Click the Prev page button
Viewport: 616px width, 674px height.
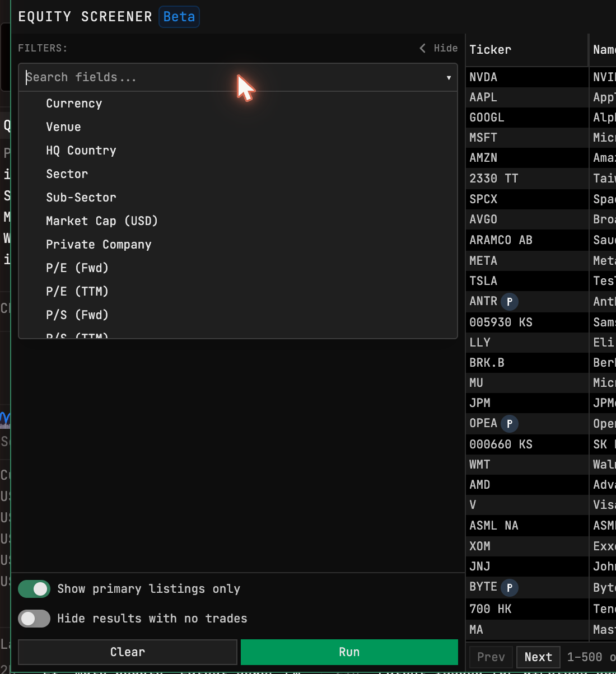pos(491,657)
